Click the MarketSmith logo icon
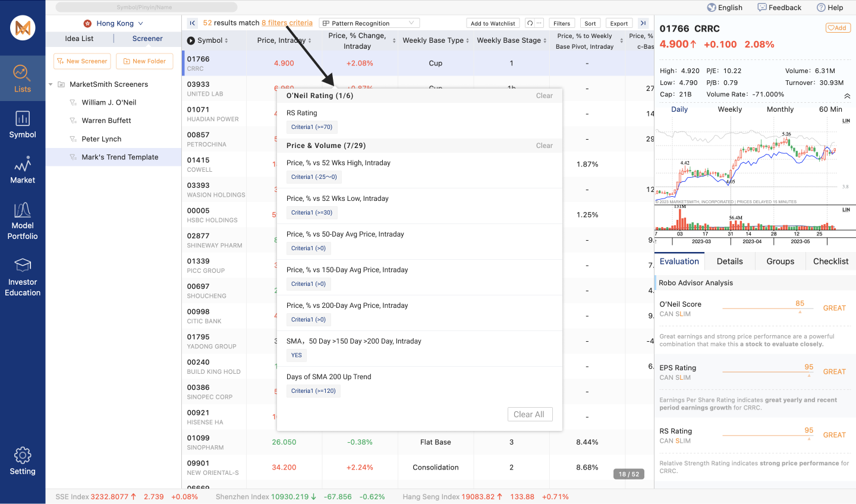Viewport: 856px width, 504px height. (x=22, y=27)
